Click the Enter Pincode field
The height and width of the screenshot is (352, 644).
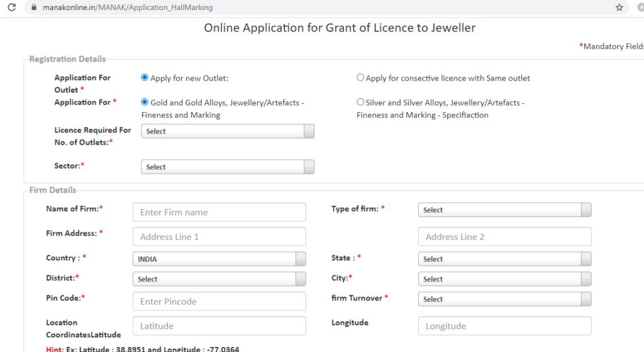[219, 302]
